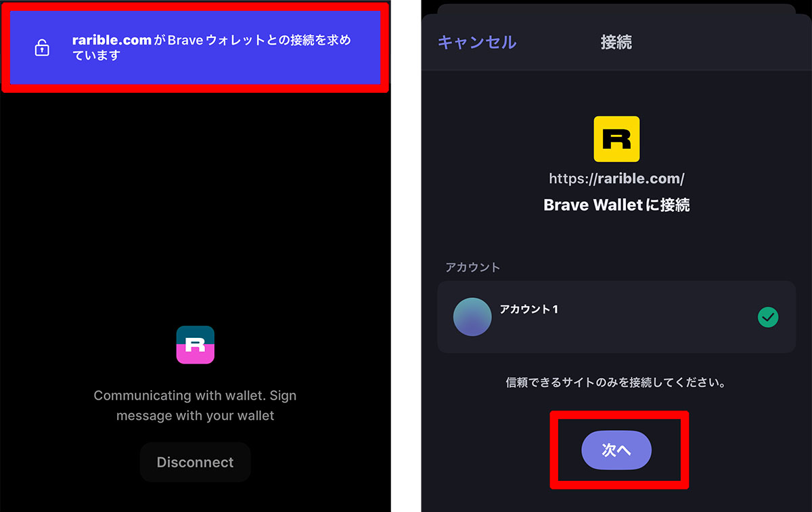Click the 信頼できるサイトのみ接続してください warning text
This screenshot has height=512, width=812.
(x=616, y=383)
